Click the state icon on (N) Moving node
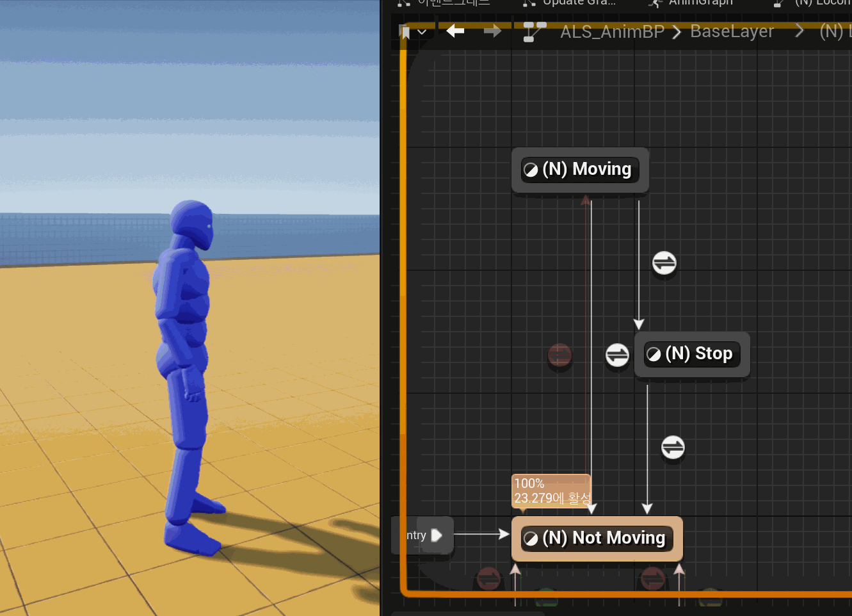This screenshot has height=616, width=852. pyautogui.click(x=531, y=170)
